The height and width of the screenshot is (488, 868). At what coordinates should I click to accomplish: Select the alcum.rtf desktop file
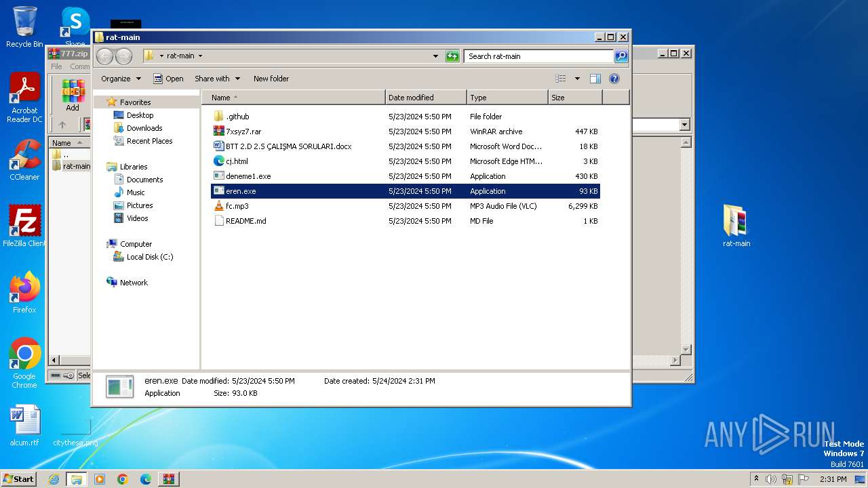click(24, 426)
